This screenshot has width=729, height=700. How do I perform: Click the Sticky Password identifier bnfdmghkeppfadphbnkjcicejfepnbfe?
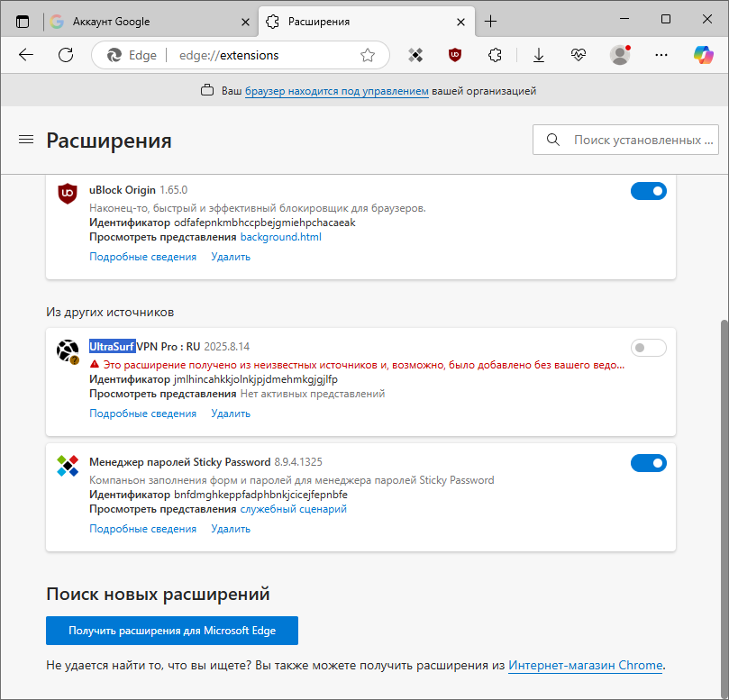pos(260,495)
